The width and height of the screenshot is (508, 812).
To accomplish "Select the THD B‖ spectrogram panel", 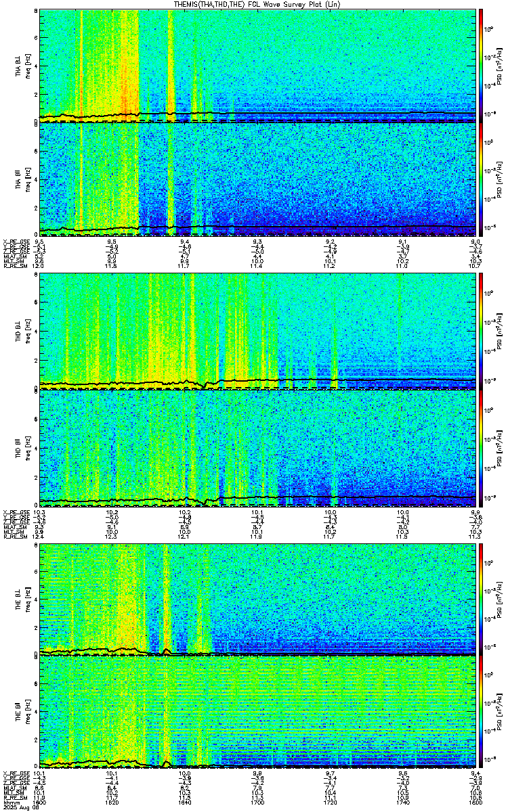I will point(258,447).
